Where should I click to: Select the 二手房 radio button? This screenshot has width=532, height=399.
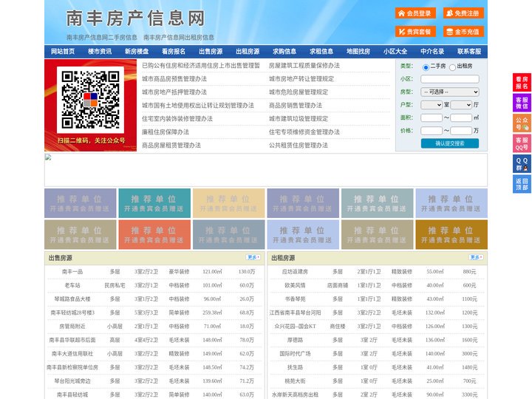[426, 67]
